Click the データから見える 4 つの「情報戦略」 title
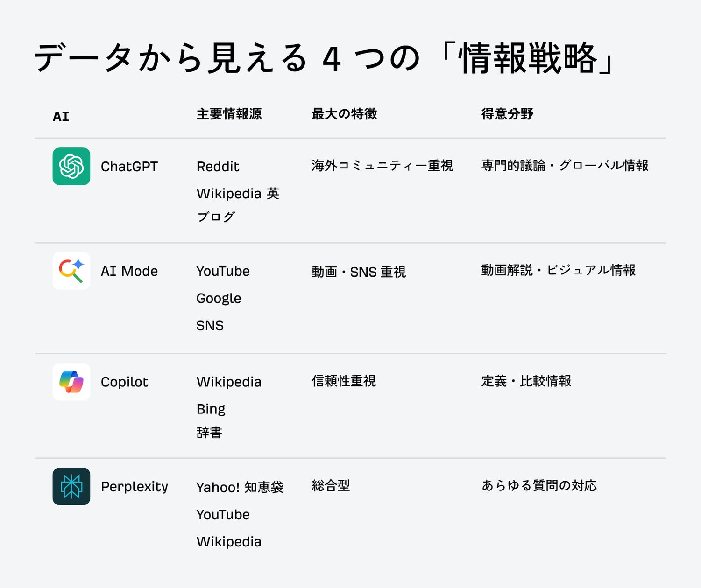701x588 pixels. pyautogui.click(x=324, y=58)
